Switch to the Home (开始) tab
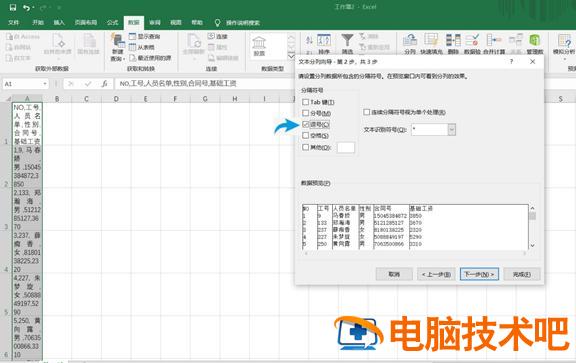The height and width of the screenshot is (363, 576). point(38,23)
